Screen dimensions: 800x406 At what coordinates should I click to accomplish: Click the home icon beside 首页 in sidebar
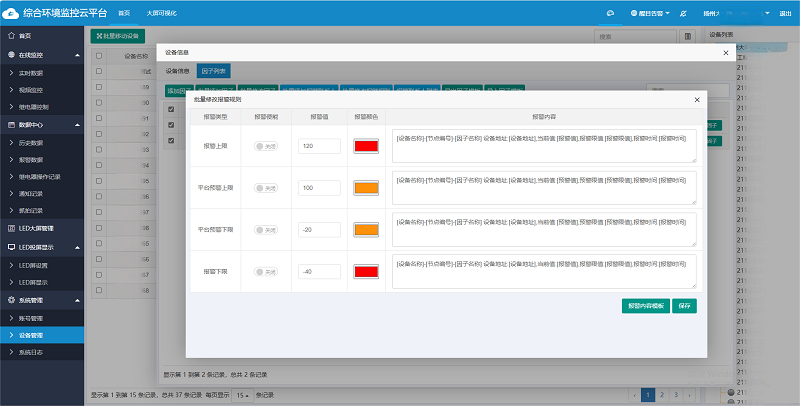click(x=11, y=36)
